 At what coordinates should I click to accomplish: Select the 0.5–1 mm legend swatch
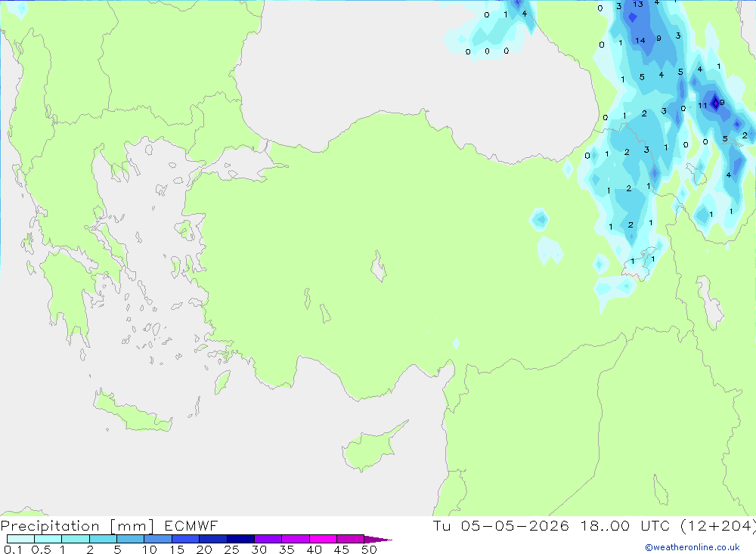(48, 539)
